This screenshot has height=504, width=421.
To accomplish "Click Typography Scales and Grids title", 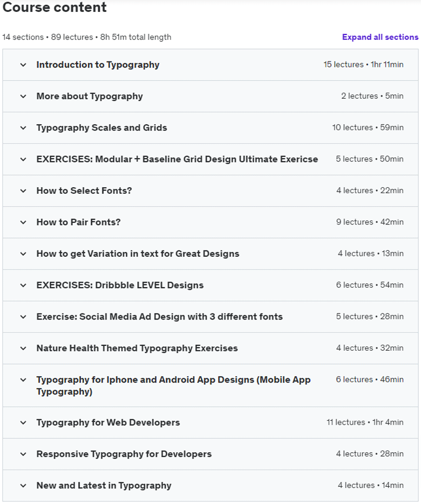I will [101, 128].
